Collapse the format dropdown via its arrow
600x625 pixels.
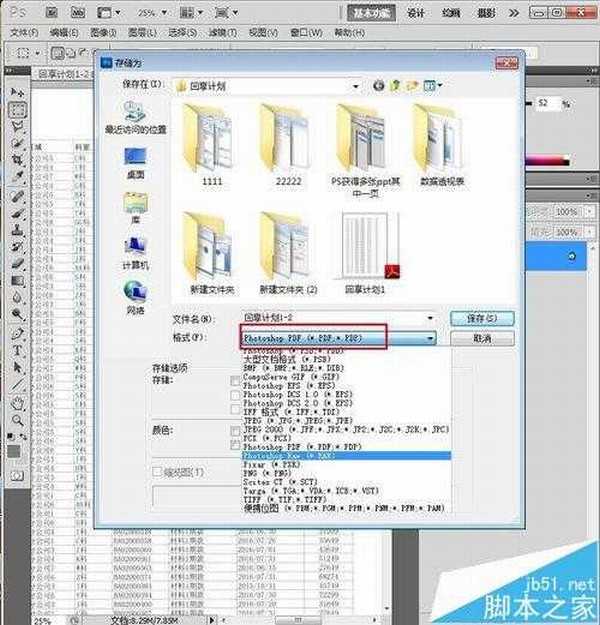[430, 339]
